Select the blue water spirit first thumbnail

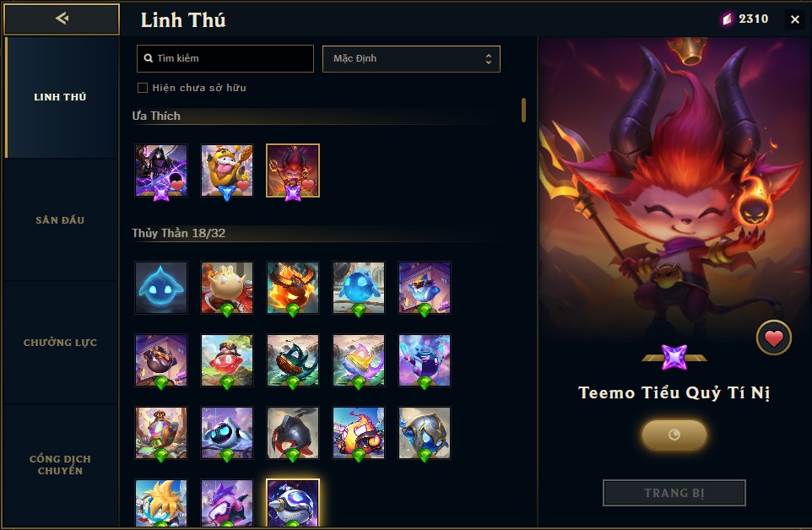point(161,288)
